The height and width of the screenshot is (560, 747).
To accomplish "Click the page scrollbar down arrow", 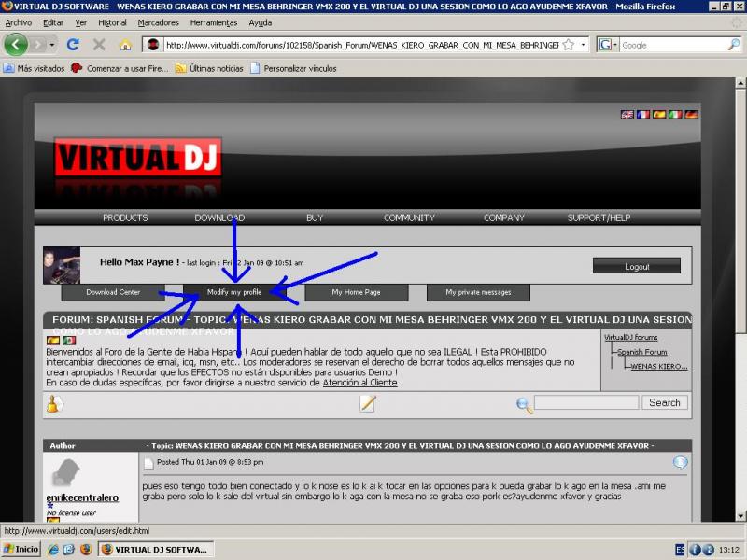I will click(x=740, y=516).
